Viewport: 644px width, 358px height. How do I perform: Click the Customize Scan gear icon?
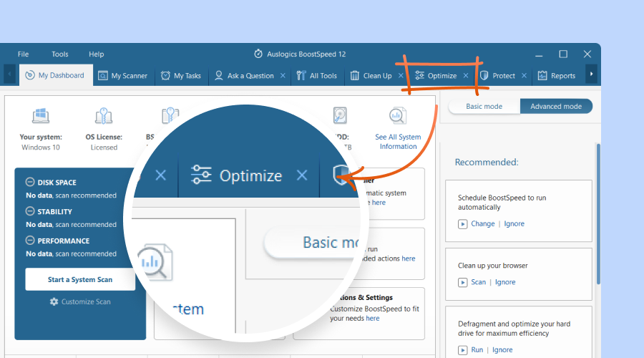pyautogui.click(x=54, y=302)
